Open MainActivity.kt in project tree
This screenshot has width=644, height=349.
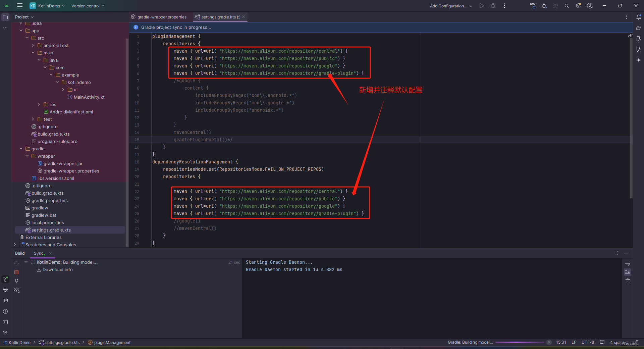86,97
